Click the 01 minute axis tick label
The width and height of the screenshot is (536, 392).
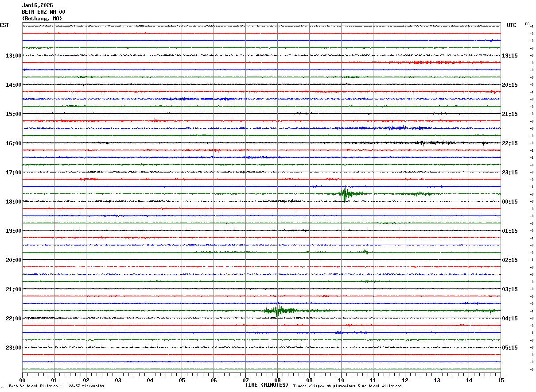54,380
